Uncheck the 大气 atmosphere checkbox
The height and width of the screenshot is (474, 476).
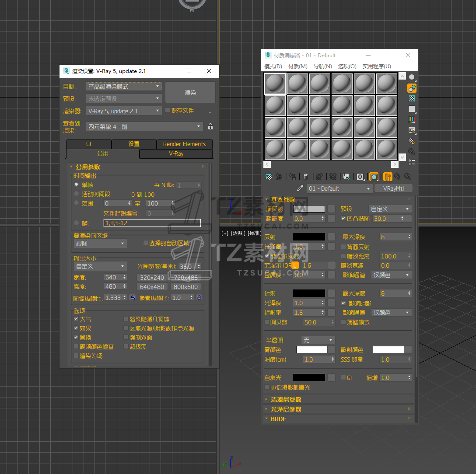click(76, 319)
